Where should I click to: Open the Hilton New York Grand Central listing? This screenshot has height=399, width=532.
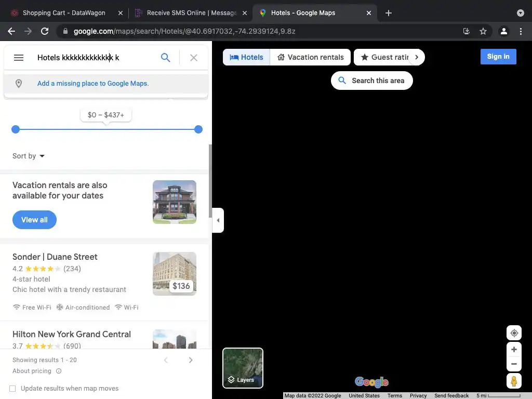tap(72, 334)
